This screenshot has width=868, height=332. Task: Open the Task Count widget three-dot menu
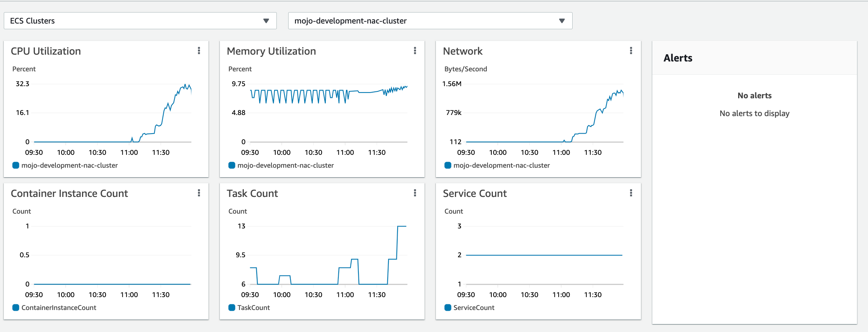pyautogui.click(x=415, y=193)
